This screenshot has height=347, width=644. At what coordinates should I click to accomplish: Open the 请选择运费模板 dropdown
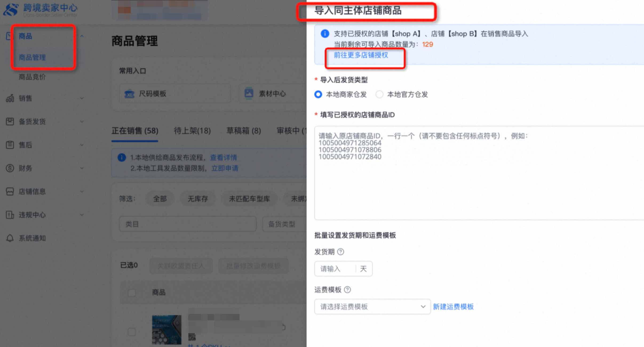point(372,306)
